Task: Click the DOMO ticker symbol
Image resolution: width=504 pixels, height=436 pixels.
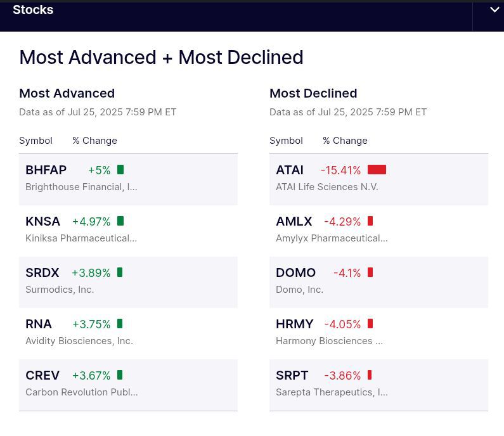Action: point(295,273)
